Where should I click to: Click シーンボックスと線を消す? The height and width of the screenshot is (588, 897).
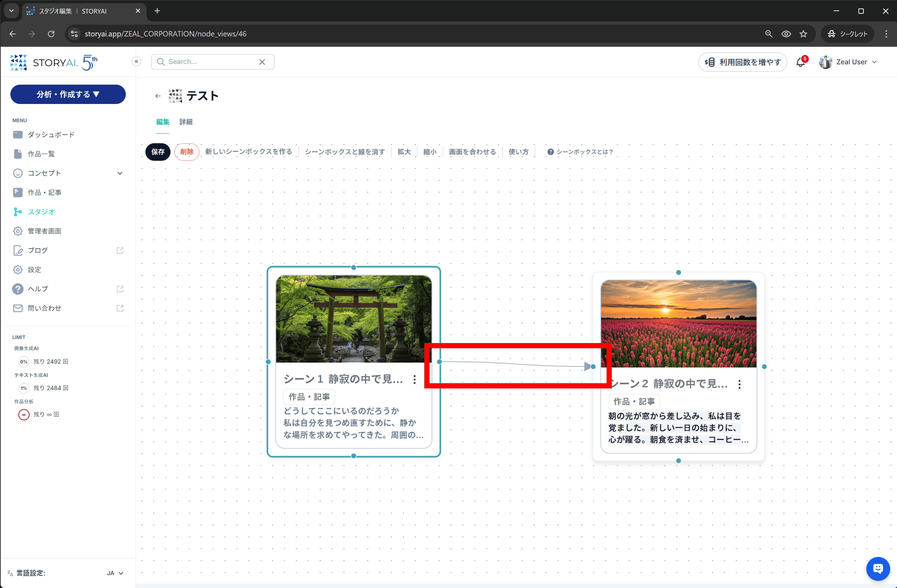point(345,152)
